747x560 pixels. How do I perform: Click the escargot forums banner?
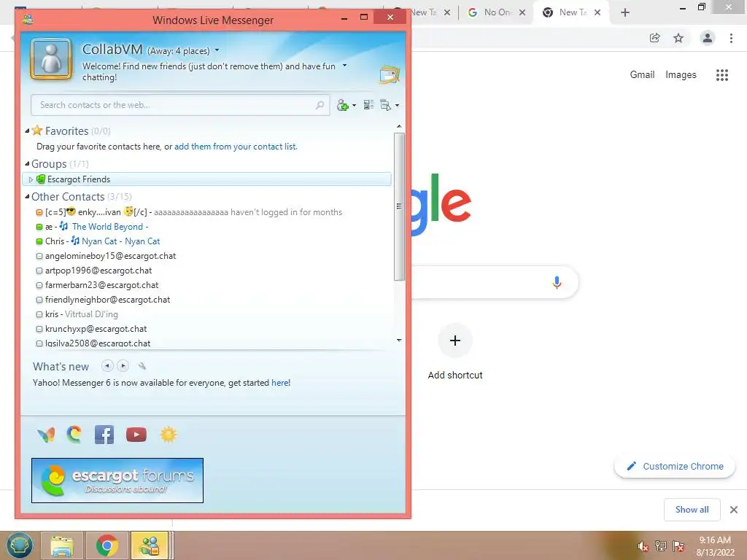point(117,481)
